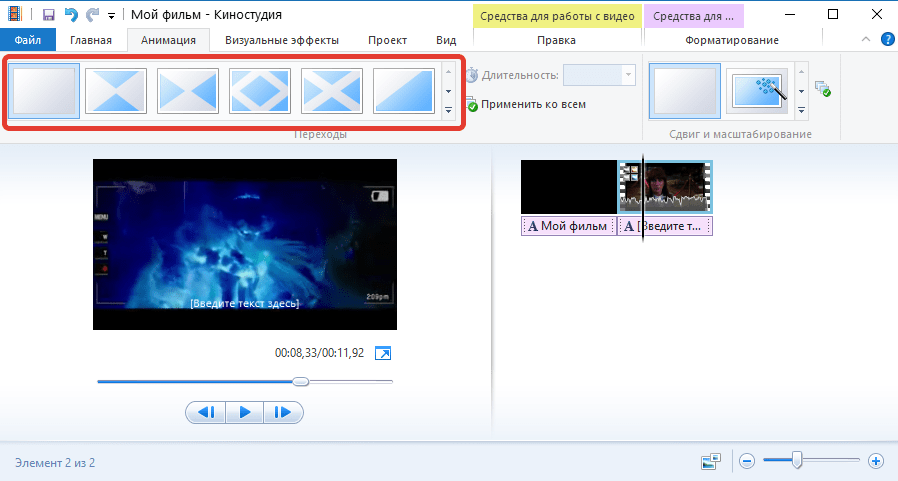Open the Форматирование text tools tab

(732, 40)
